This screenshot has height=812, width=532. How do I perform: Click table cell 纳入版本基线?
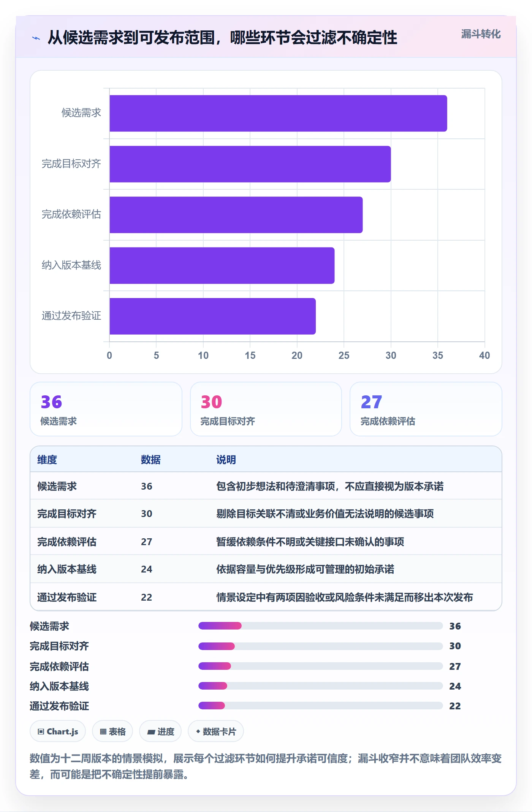(67, 569)
